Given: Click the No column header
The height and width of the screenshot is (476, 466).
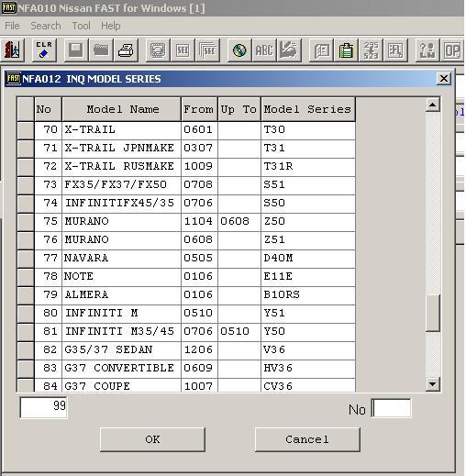Looking at the screenshot, I should (x=48, y=109).
